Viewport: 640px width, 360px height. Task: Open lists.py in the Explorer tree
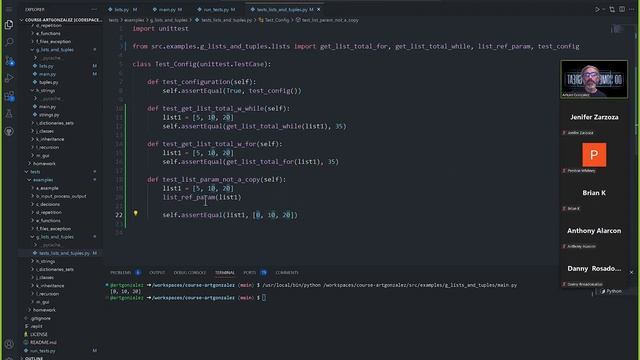[x=60, y=66]
